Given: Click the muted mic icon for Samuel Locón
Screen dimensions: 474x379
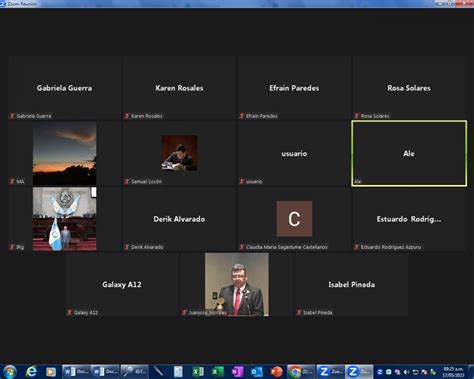Looking at the screenshot, I should (x=127, y=181).
